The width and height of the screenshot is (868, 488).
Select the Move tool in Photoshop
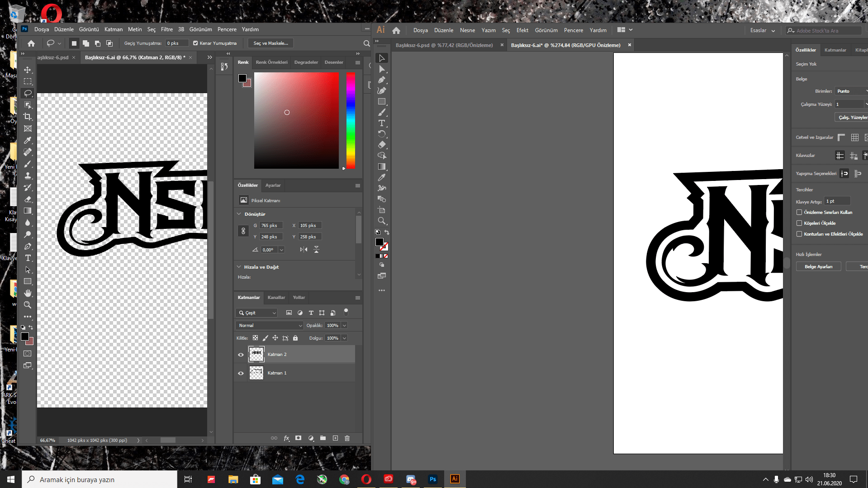tap(28, 70)
